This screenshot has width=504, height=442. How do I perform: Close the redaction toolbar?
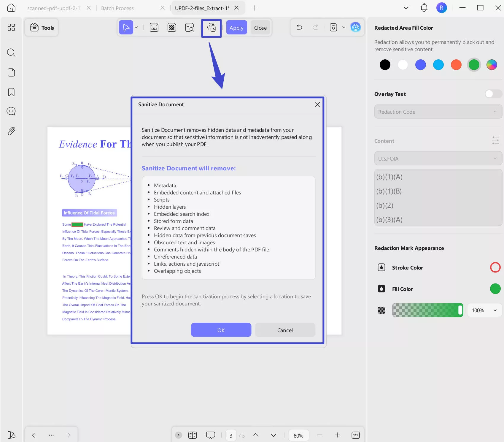(260, 28)
